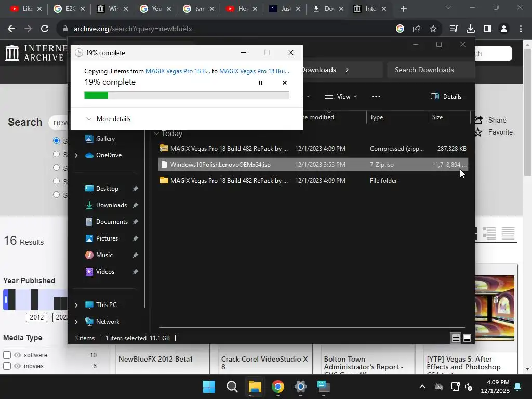
Task: Select the fourth search type radio button
Action: (56, 181)
